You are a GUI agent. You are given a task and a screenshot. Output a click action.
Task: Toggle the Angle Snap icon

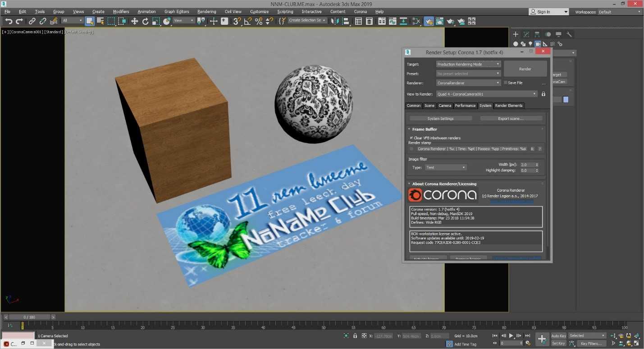click(248, 21)
